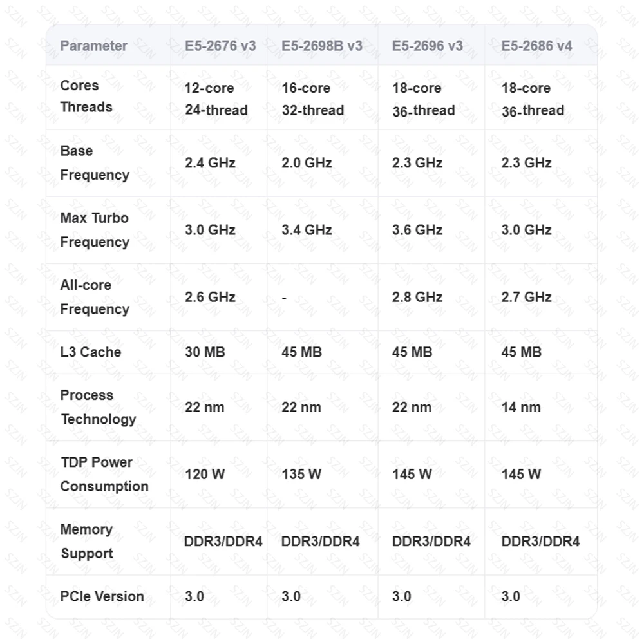Image resolution: width=644 pixels, height=644 pixels.
Task: Select the 3.6 GHz max turbo cell
Action: tap(417, 230)
